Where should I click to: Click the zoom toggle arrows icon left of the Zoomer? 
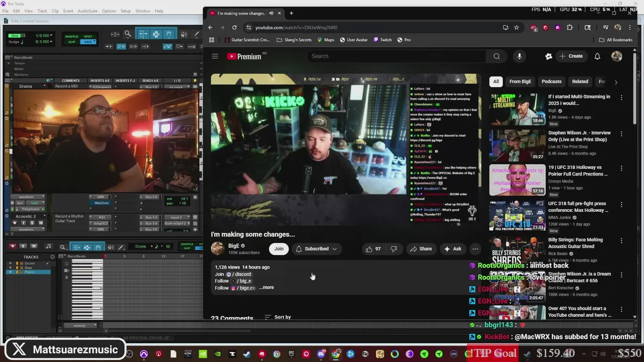coord(115,34)
